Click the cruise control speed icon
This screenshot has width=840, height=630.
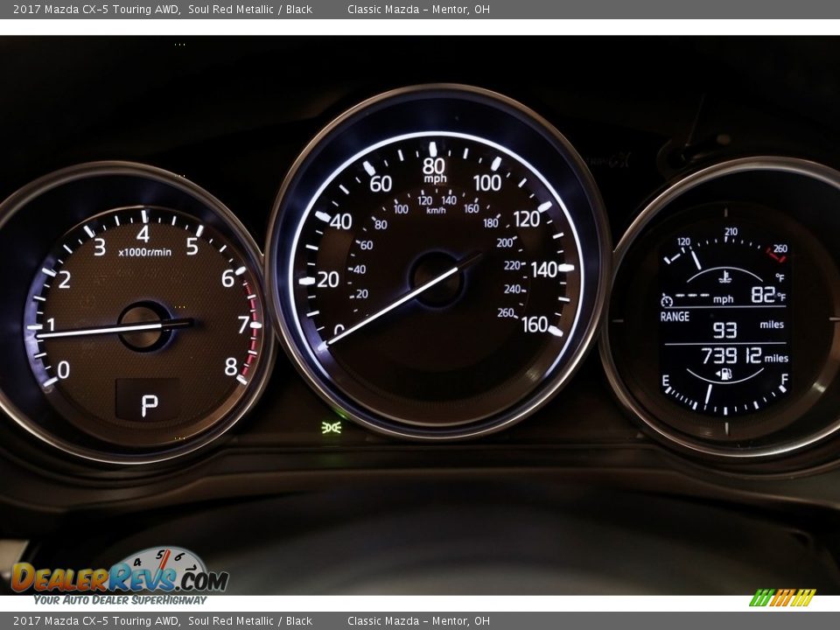point(667,299)
